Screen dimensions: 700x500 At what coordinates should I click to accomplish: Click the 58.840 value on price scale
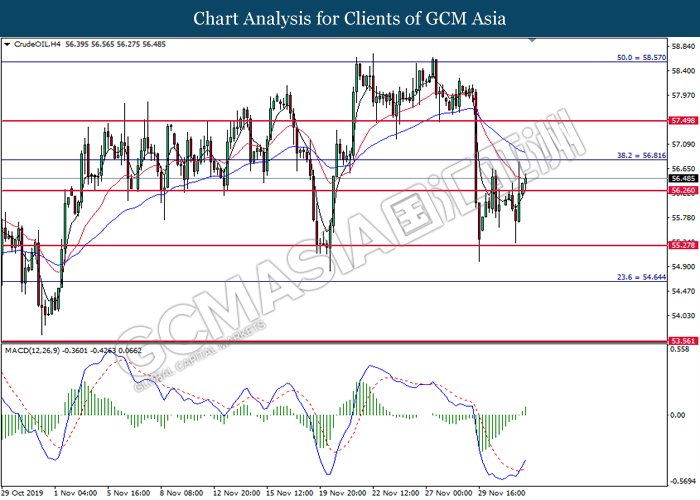pos(682,46)
